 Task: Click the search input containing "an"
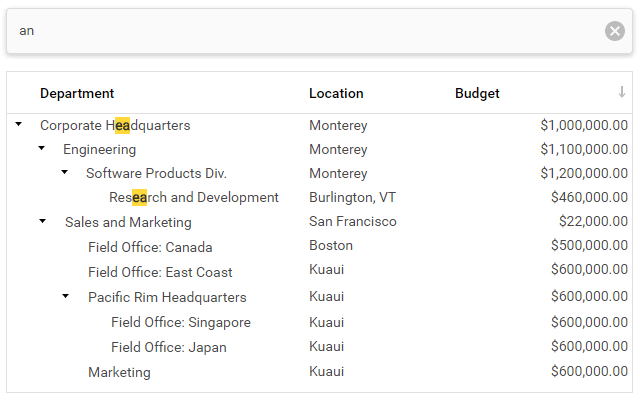(x=300, y=31)
